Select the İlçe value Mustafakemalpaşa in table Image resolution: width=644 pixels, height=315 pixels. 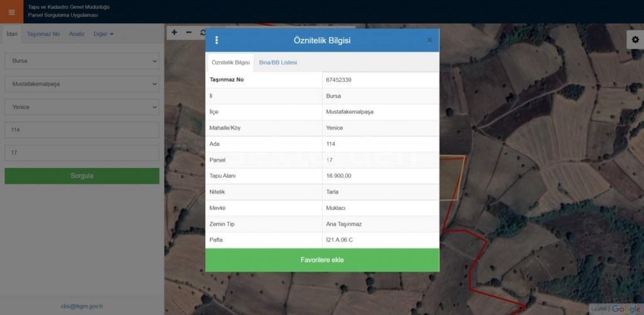pyautogui.click(x=350, y=112)
